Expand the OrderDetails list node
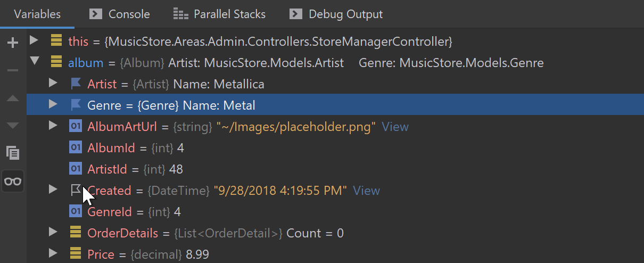 (x=52, y=233)
